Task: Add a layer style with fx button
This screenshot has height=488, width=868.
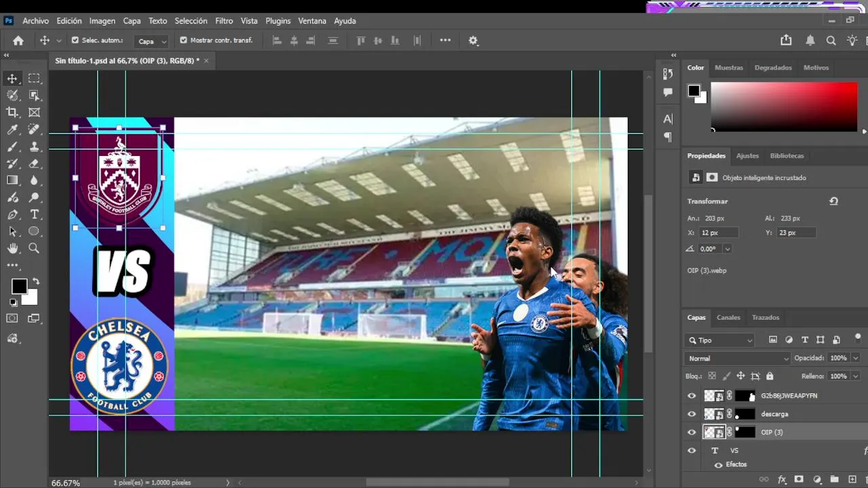Action: [782, 479]
